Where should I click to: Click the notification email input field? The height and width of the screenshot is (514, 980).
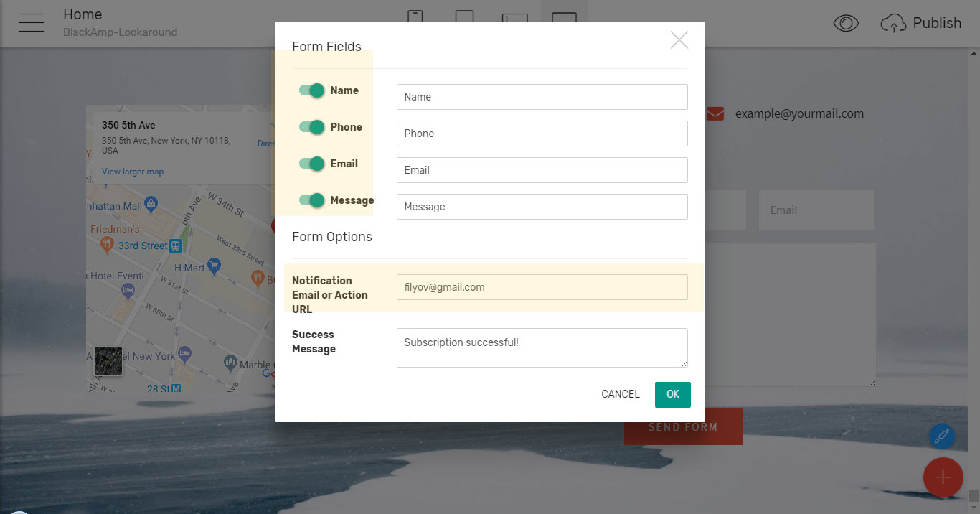542,287
